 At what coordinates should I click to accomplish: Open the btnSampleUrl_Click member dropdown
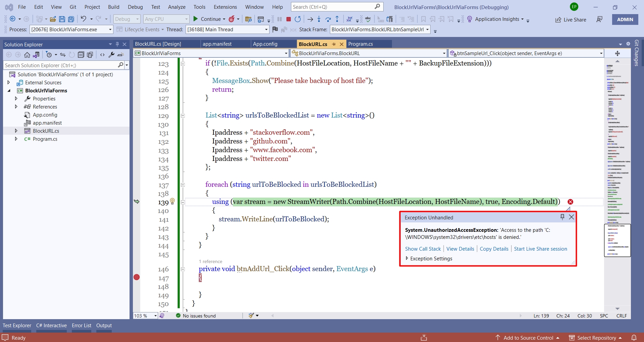click(x=601, y=53)
